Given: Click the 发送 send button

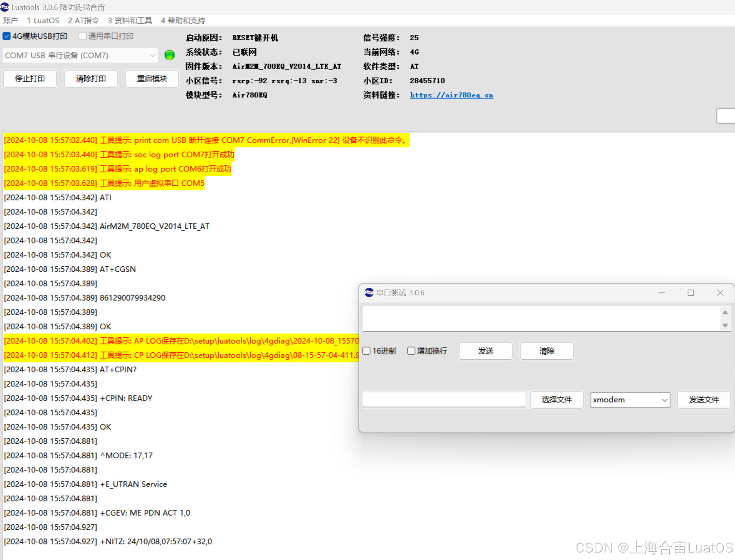Looking at the screenshot, I should click(485, 351).
